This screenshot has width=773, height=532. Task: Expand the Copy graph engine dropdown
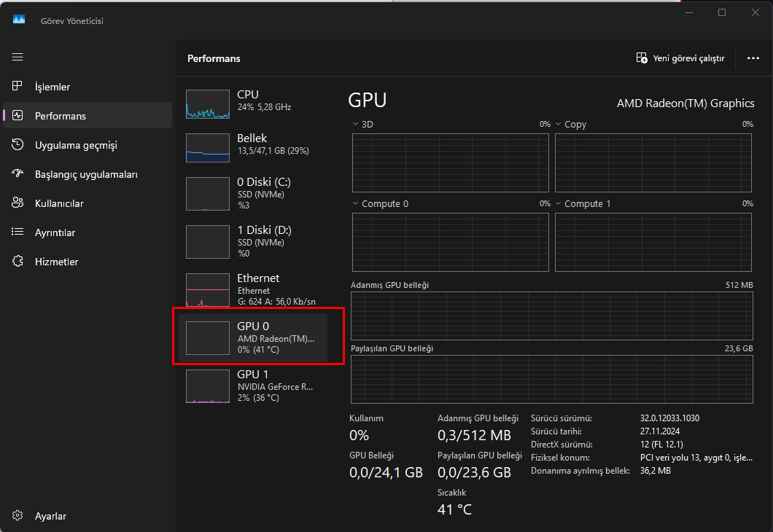(559, 125)
